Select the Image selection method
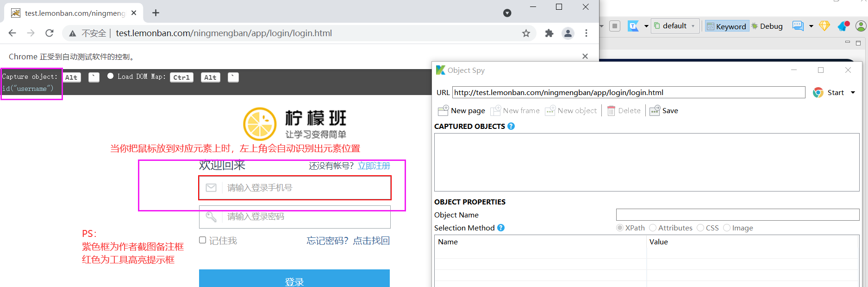This screenshot has height=287, width=868. [x=738, y=228]
